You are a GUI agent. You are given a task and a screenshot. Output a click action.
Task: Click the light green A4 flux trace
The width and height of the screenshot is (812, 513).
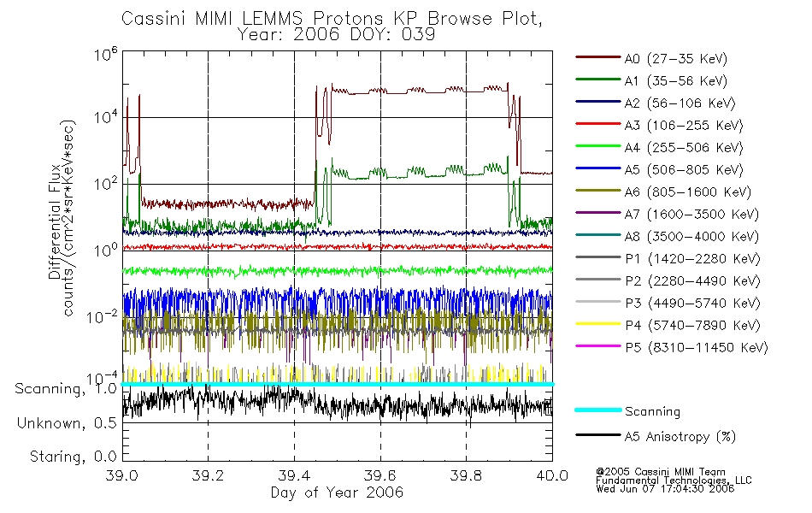[x=337, y=270]
